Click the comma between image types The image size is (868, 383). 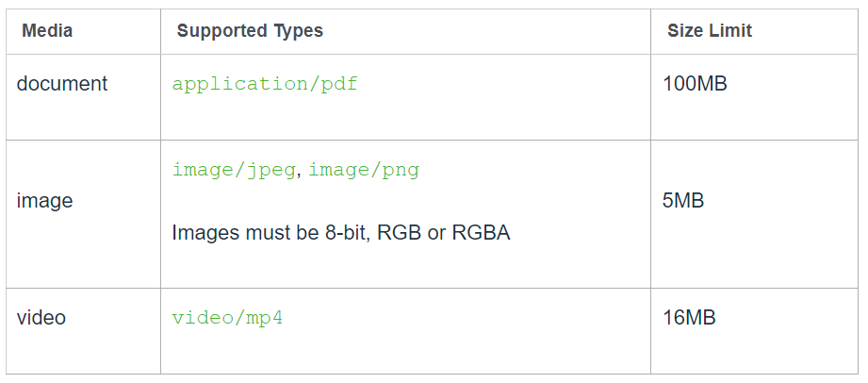(300, 175)
